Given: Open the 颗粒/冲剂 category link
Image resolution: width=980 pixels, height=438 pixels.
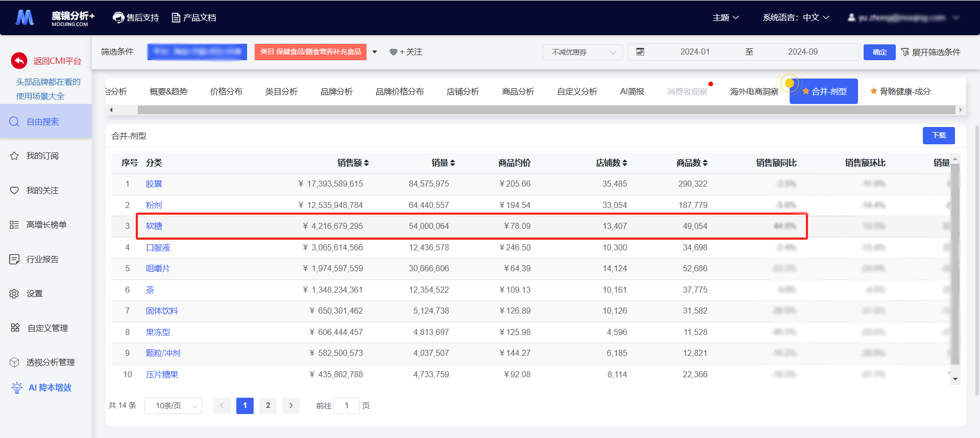Looking at the screenshot, I should (163, 353).
